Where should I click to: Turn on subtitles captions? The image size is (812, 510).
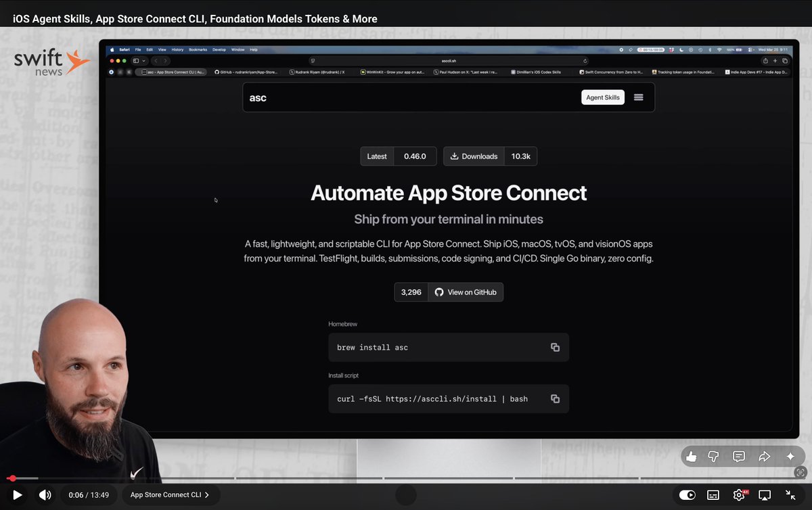(x=713, y=494)
